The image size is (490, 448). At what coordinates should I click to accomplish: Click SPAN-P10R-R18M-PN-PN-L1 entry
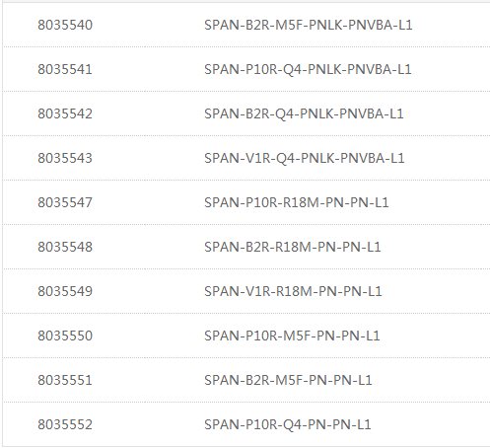(x=297, y=202)
